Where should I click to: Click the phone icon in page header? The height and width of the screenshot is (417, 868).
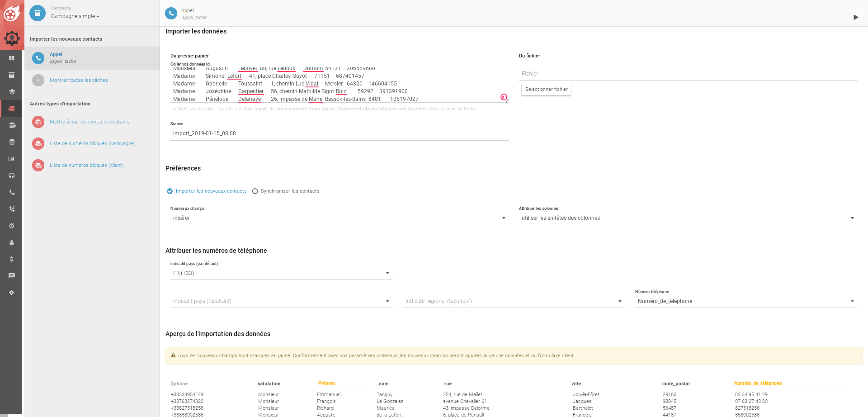click(x=171, y=14)
